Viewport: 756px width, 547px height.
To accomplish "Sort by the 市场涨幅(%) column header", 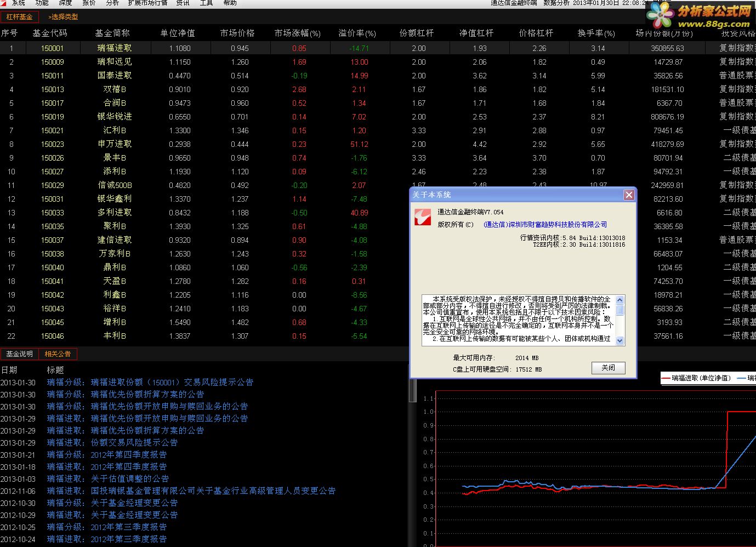I will [x=298, y=33].
